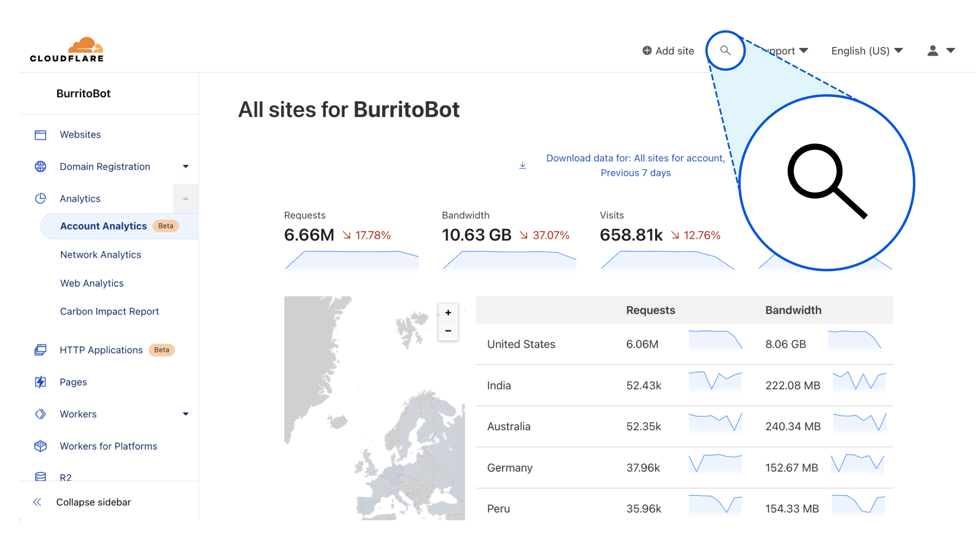Click the Domain Registration globe icon
Screen dimensions: 980x551
(40, 166)
